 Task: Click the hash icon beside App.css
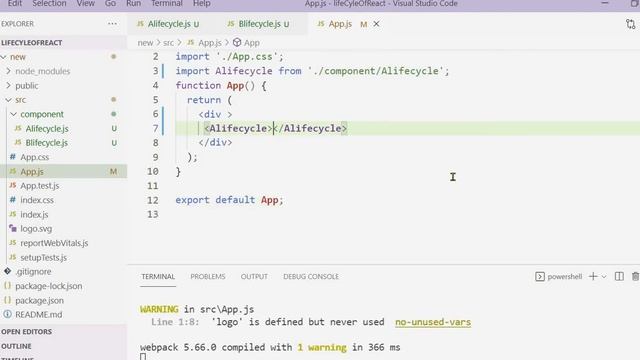point(13,157)
